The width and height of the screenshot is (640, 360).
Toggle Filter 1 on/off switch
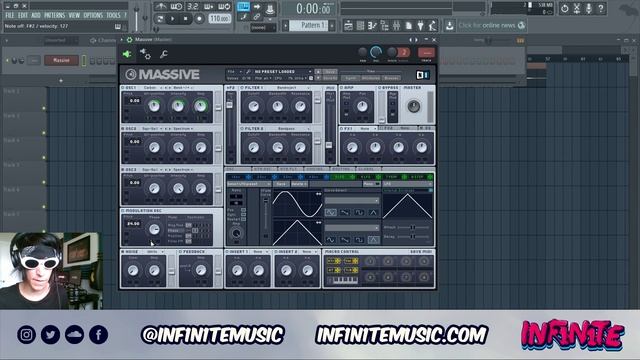tap(242, 88)
